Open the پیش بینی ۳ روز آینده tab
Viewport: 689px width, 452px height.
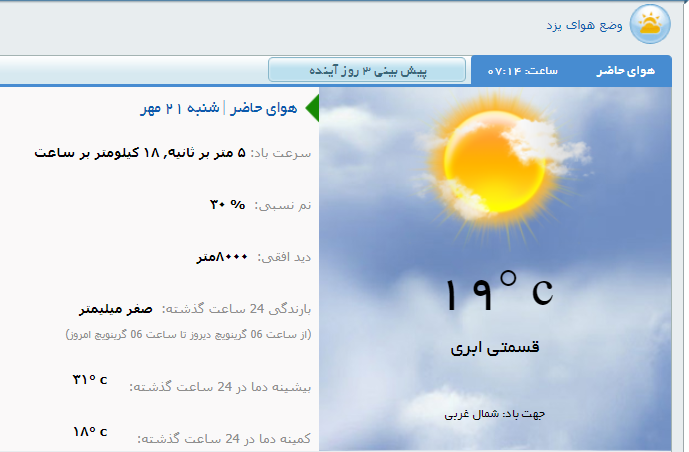click(367, 71)
